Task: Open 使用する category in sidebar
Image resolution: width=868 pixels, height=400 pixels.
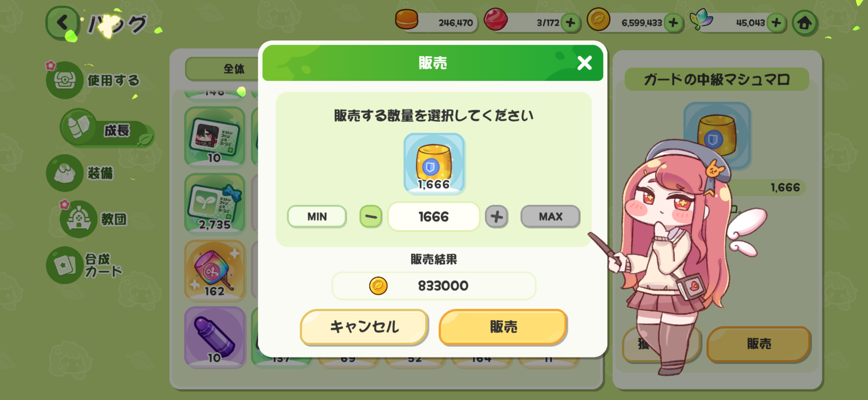Action: [x=93, y=80]
